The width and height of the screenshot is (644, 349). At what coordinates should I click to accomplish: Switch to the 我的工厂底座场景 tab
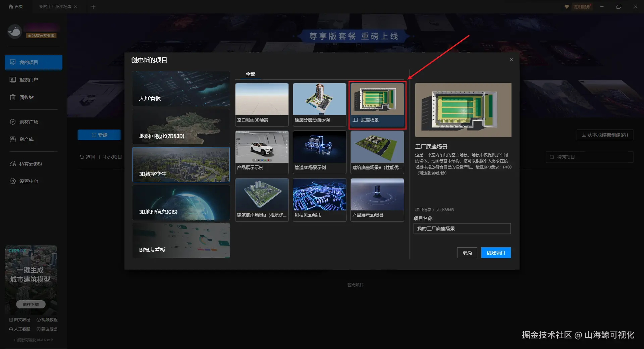pos(55,7)
